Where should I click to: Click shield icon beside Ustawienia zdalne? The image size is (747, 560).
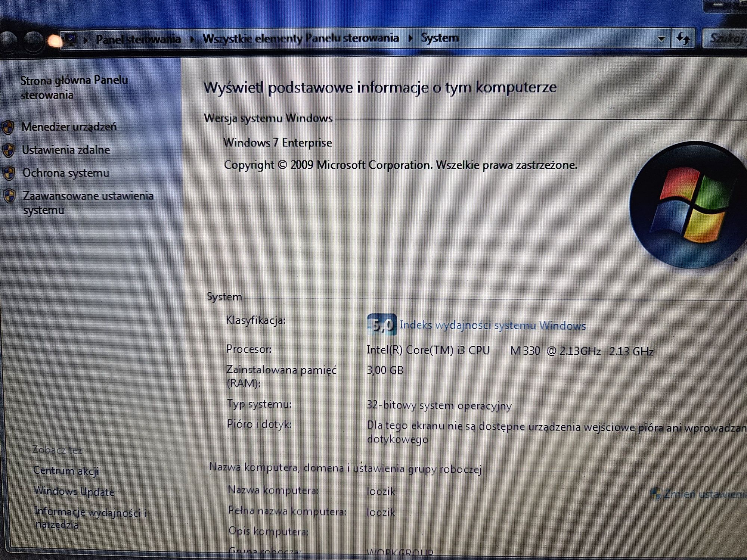(9, 150)
